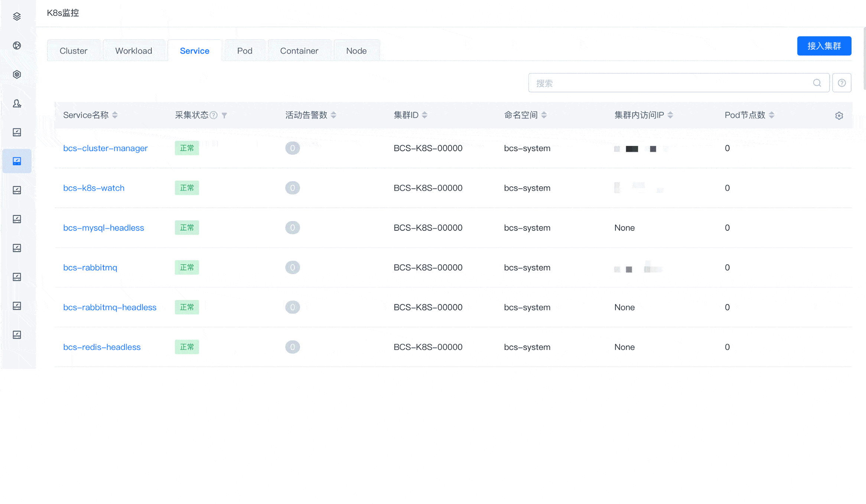Click the hexagon icon in sidebar

[17, 74]
